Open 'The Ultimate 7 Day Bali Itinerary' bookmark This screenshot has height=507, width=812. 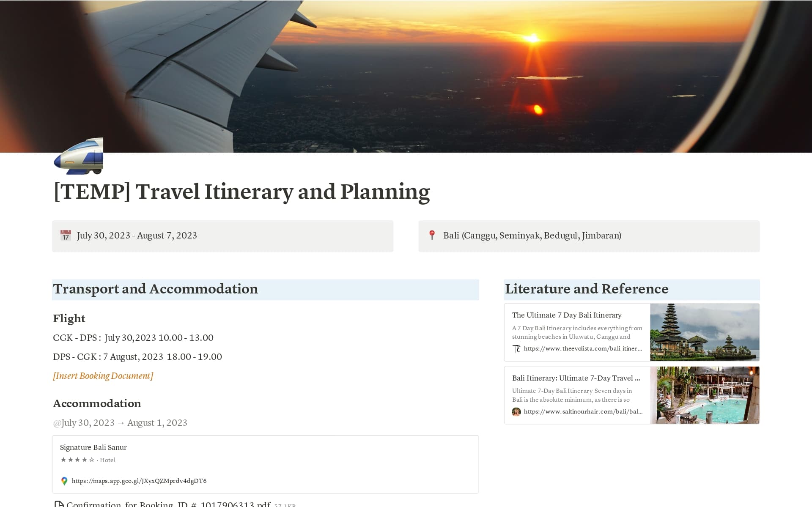[567, 315]
